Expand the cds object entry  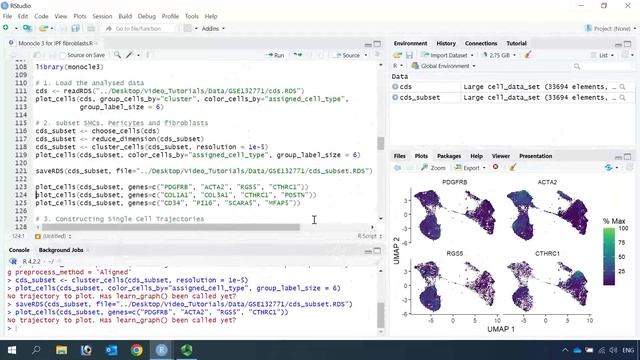tap(395, 87)
